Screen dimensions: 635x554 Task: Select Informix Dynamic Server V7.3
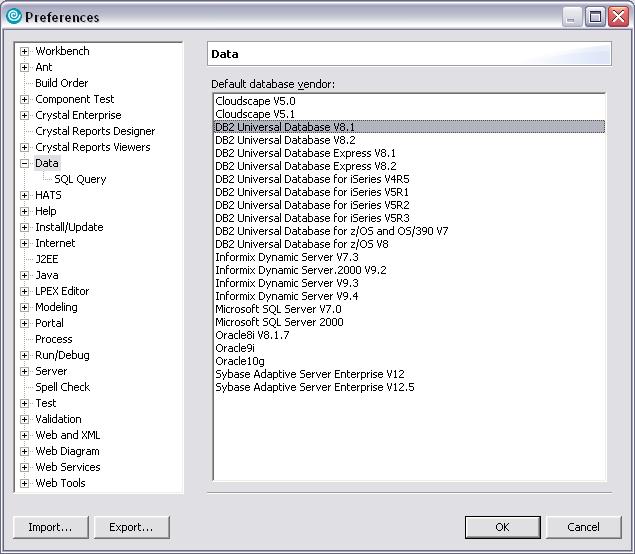tap(409, 257)
